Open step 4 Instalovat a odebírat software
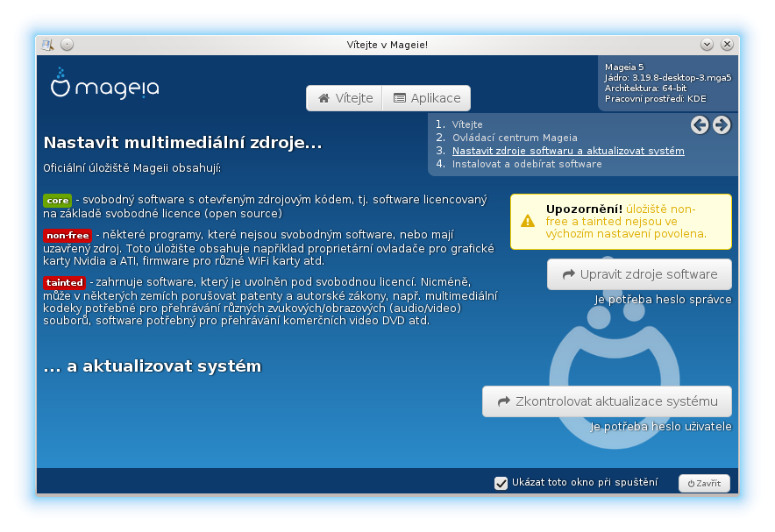Image resolution: width=775 pixels, height=532 pixels. pyautogui.click(x=527, y=164)
